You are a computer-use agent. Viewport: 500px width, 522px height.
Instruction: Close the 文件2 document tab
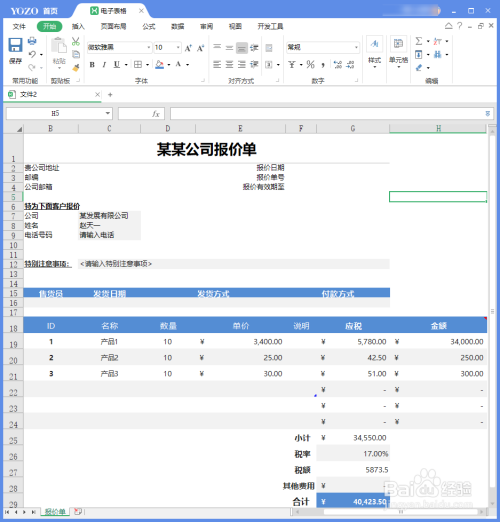[x=97, y=95]
